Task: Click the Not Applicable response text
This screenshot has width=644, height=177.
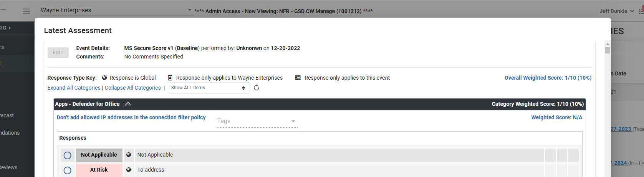Action: click(155, 155)
